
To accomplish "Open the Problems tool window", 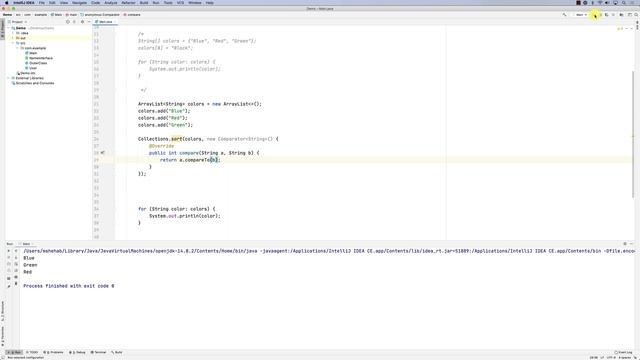I will [53, 352].
